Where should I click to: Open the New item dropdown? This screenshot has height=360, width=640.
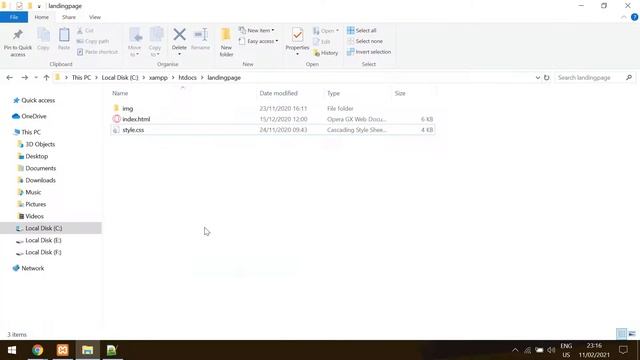(257, 30)
